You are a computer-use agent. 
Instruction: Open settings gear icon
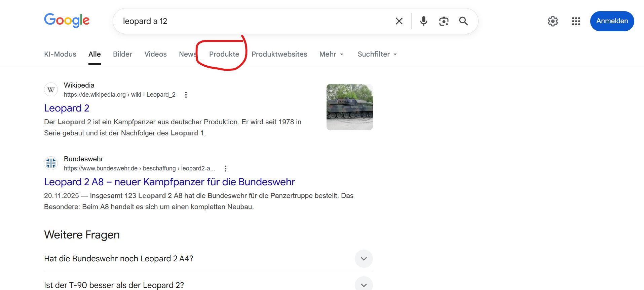tap(553, 21)
